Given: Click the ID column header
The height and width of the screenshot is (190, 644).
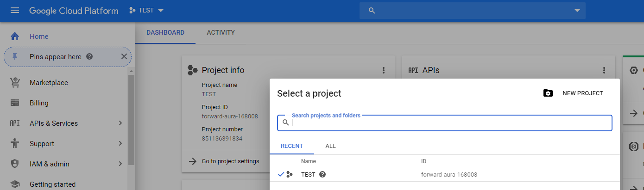Looking at the screenshot, I should [x=423, y=161].
